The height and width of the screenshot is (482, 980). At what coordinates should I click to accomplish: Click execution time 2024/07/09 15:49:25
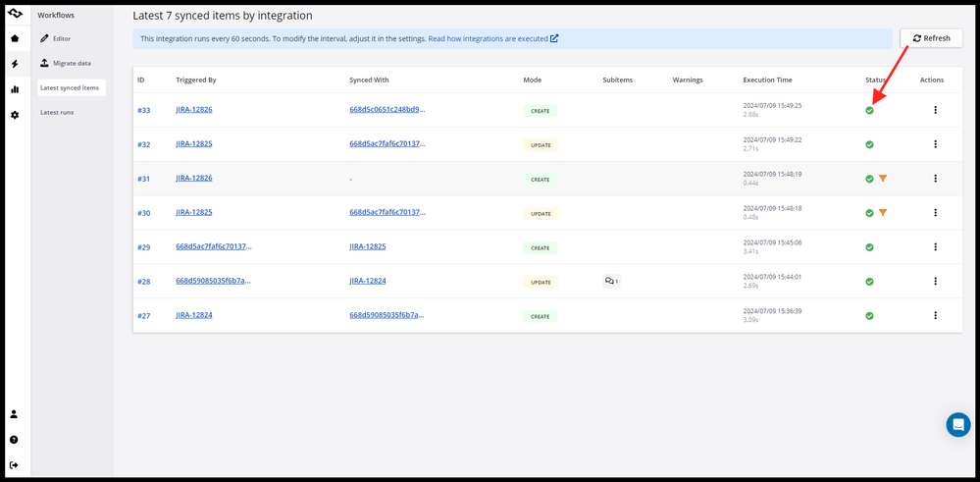(x=772, y=106)
